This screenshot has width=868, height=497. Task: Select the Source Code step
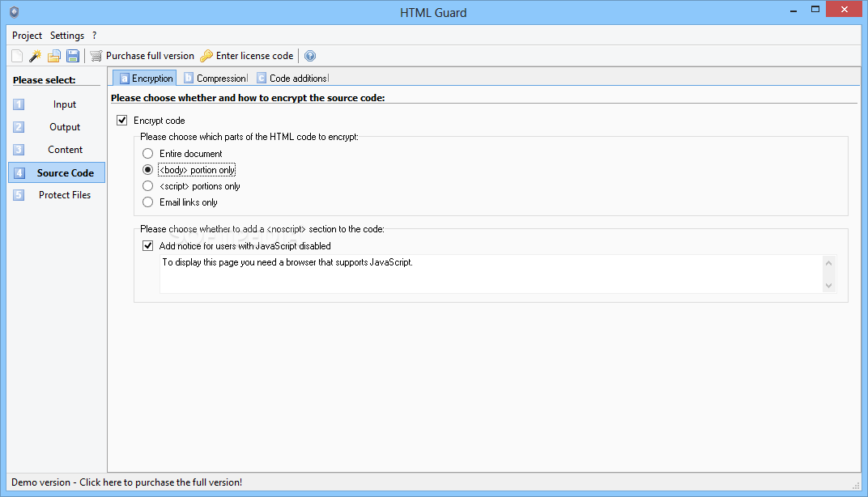pyautogui.click(x=57, y=172)
